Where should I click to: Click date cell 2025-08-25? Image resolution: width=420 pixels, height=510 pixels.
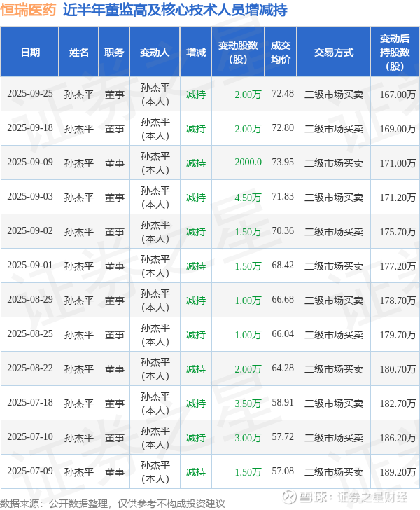(30, 334)
